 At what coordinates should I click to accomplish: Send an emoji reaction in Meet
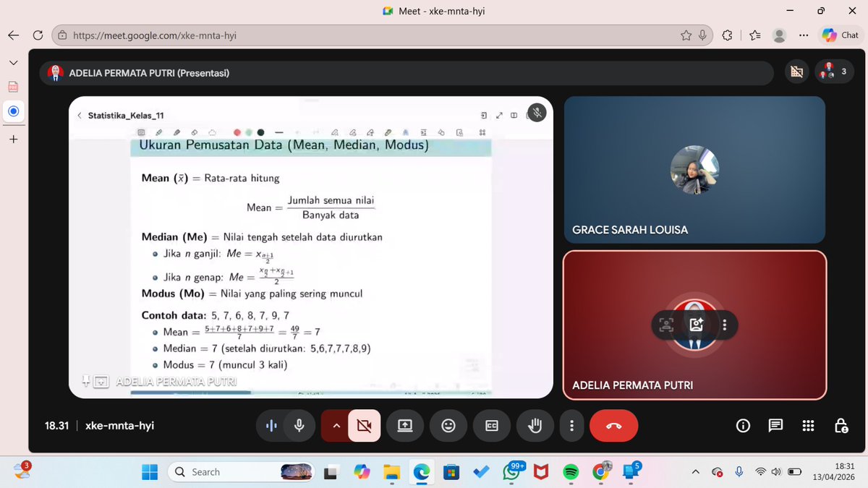pos(448,426)
